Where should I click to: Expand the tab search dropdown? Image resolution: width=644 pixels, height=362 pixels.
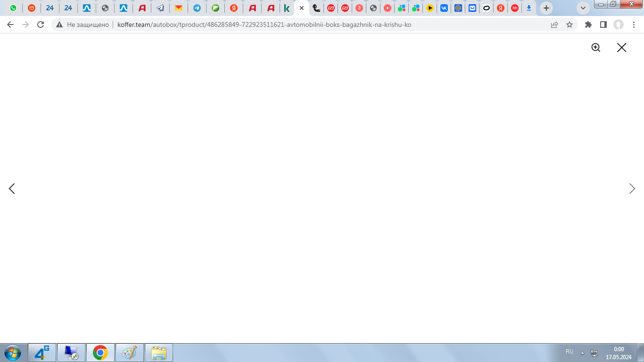click(x=583, y=8)
